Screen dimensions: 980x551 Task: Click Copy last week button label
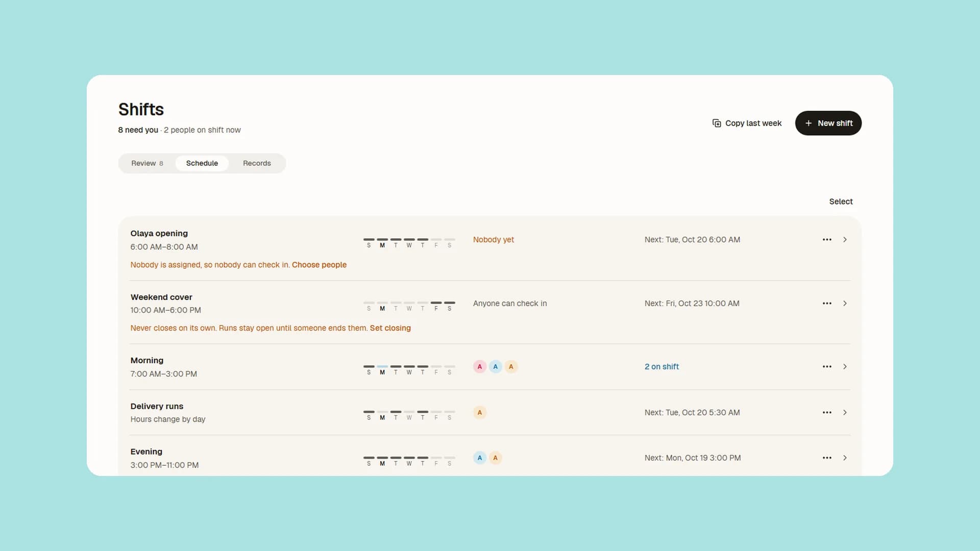[753, 123]
